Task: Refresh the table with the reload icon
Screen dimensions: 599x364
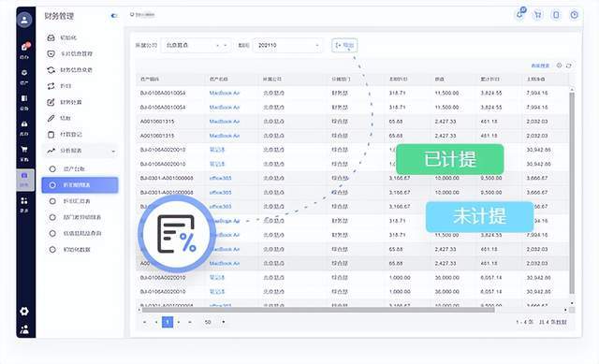Action: (x=569, y=66)
